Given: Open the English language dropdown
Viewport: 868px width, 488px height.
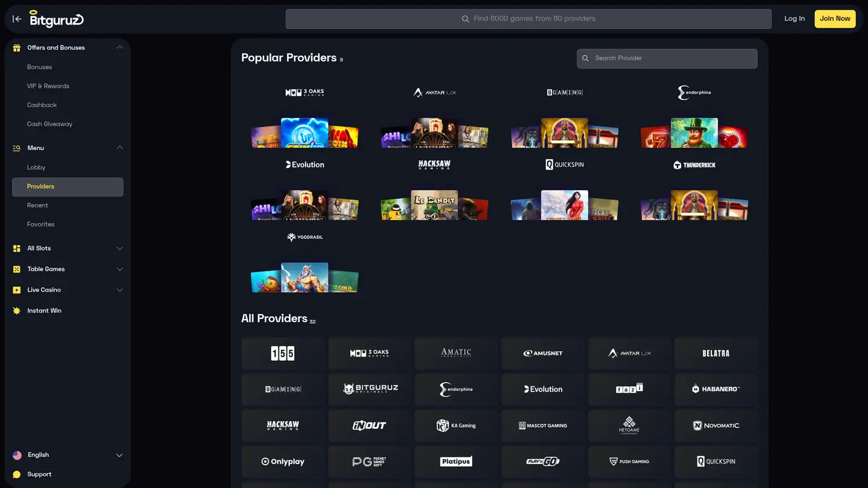Looking at the screenshot, I should click(x=68, y=455).
